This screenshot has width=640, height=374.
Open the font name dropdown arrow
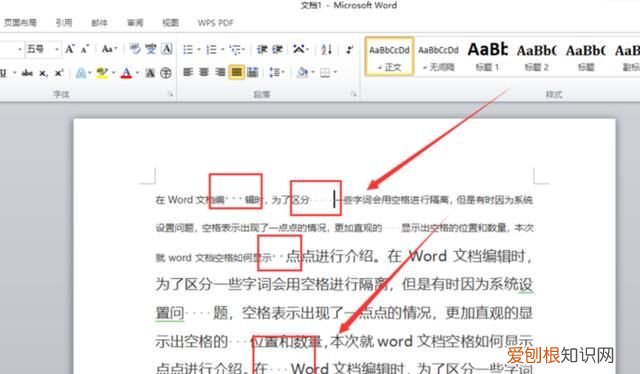click(20, 49)
